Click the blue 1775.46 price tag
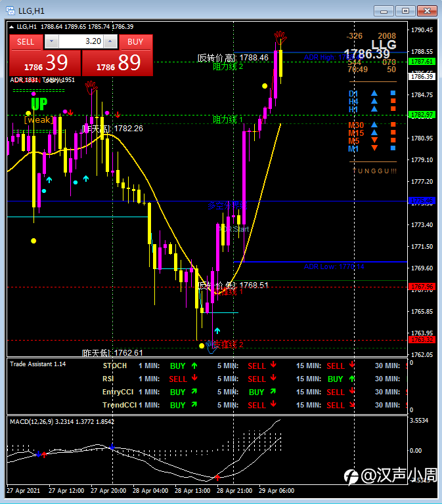This screenshot has width=442, height=504. 422,201
